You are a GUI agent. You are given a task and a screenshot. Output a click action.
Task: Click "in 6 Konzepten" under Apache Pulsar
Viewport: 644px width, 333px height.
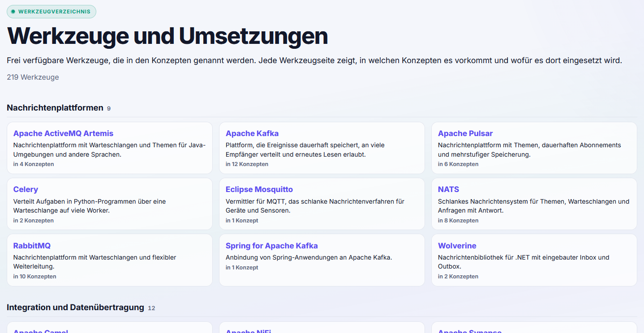pyautogui.click(x=458, y=164)
